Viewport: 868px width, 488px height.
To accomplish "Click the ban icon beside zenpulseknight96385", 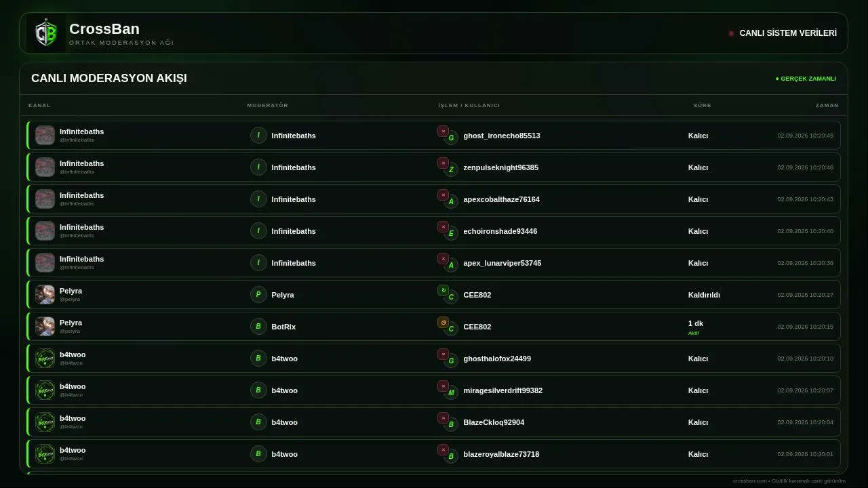I will coord(443,163).
